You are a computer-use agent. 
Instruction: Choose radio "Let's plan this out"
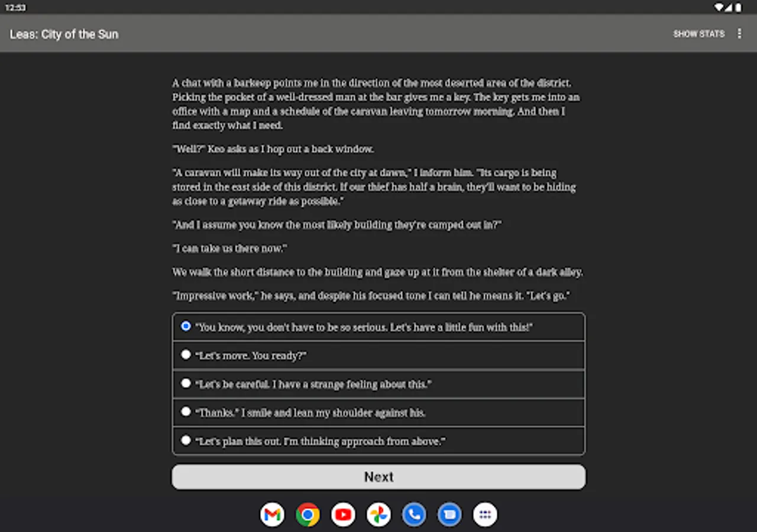pyautogui.click(x=186, y=440)
